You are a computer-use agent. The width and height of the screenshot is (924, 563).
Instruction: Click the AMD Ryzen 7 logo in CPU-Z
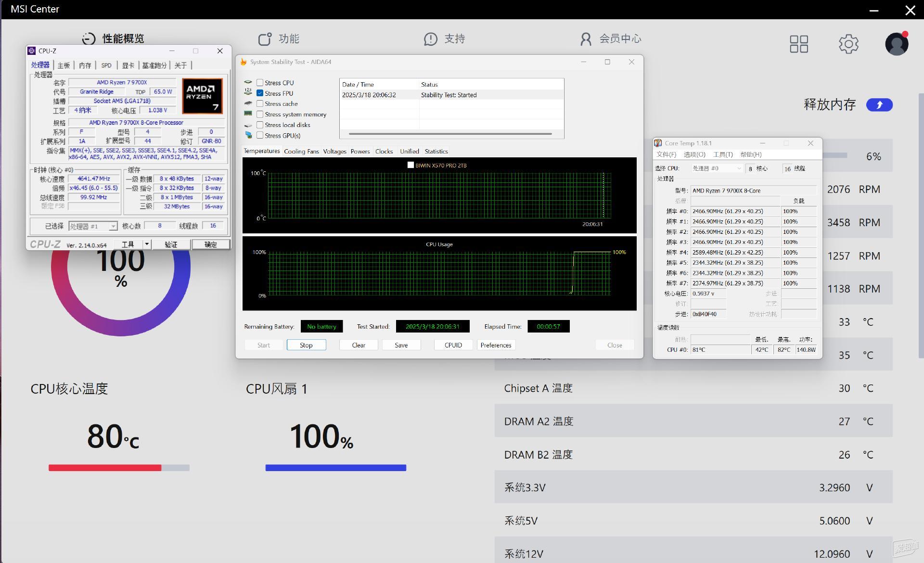coord(203,96)
